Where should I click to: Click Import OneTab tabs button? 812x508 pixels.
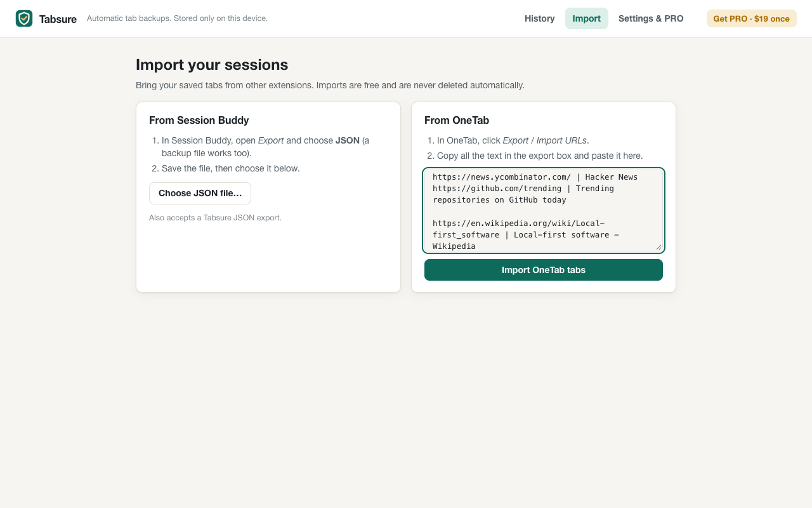[544, 270]
